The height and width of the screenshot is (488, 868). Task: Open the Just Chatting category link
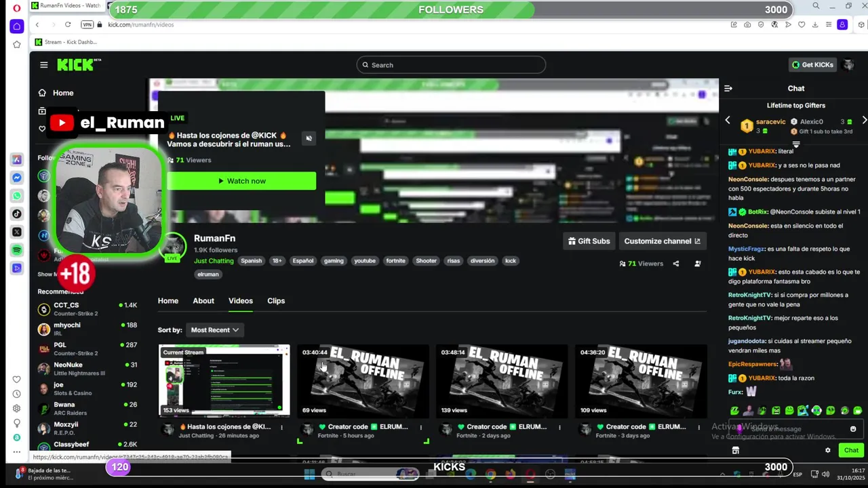214,261
